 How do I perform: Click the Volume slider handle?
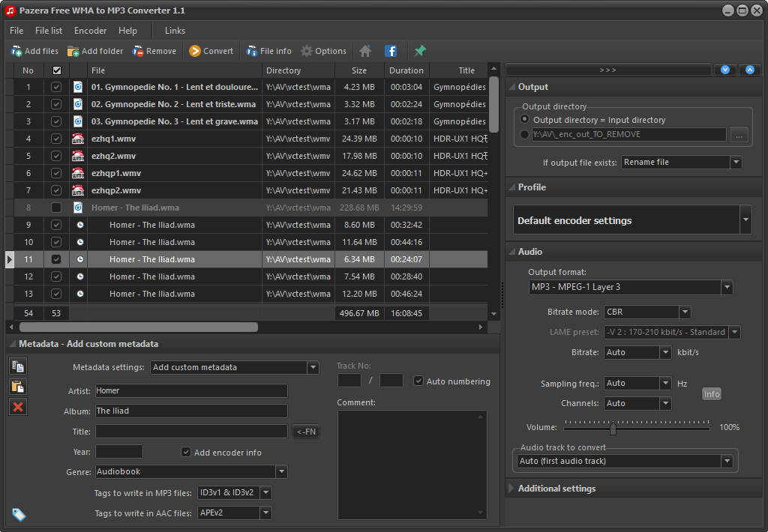[613, 428]
